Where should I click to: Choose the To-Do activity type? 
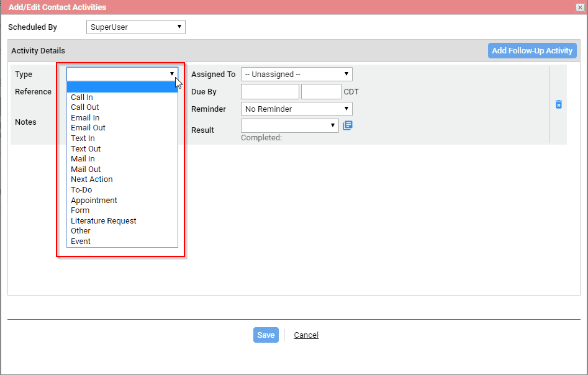click(x=122, y=190)
